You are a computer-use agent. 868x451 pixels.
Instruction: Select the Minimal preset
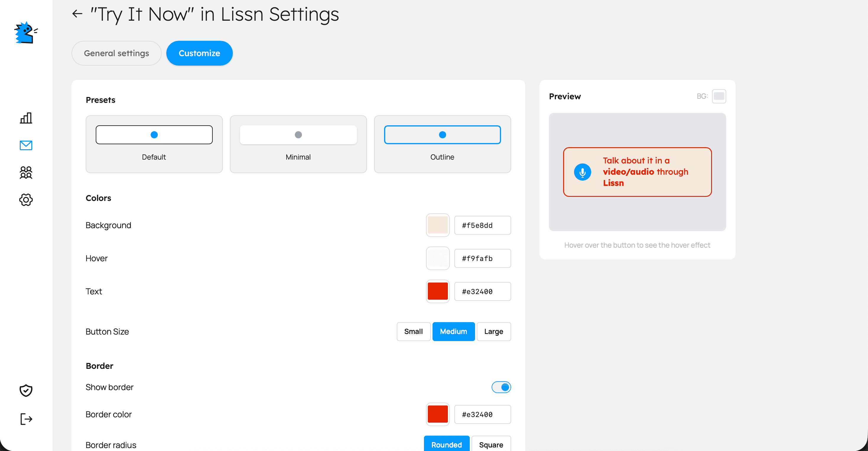coord(298,144)
